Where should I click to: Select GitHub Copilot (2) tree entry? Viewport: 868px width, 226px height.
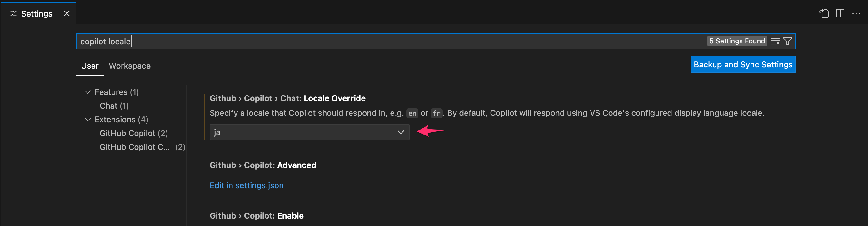tap(134, 133)
